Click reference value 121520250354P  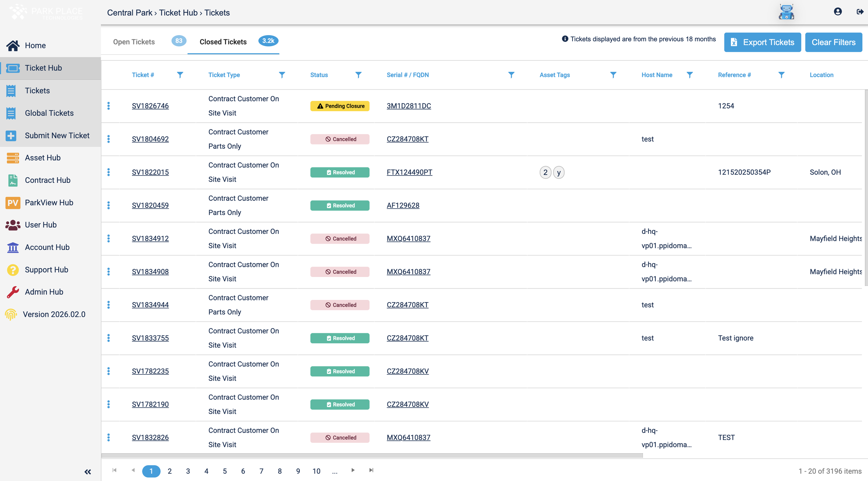[x=744, y=172]
